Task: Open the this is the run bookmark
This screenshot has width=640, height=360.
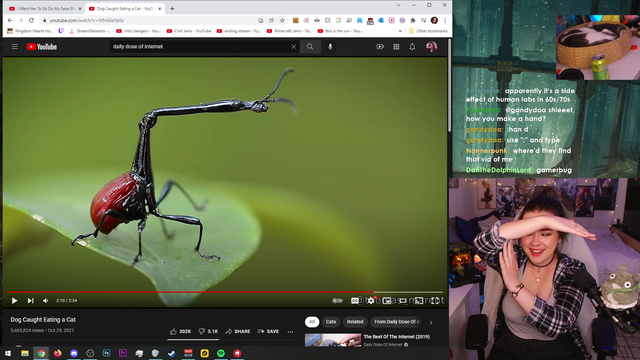Action: pyautogui.click(x=340, y=31)
